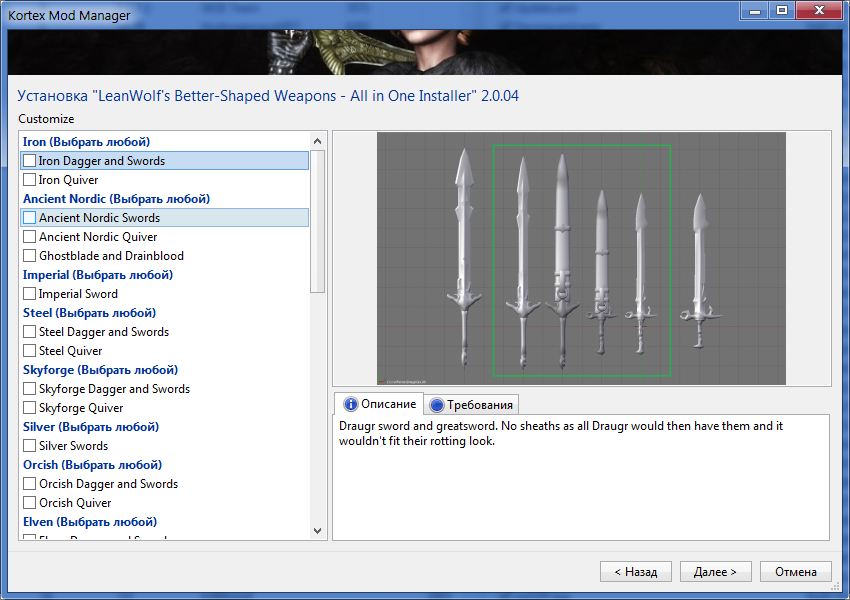Image resolution: width=850 pixels, height=600 pixels.
Task: Click the list's scroll up arrow
Action: point(318,141)
